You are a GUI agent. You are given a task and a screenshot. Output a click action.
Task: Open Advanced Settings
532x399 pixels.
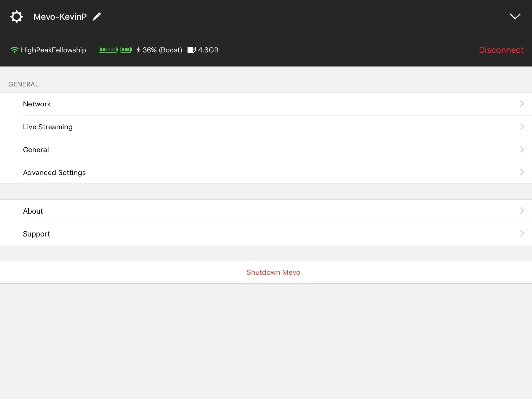266,172
